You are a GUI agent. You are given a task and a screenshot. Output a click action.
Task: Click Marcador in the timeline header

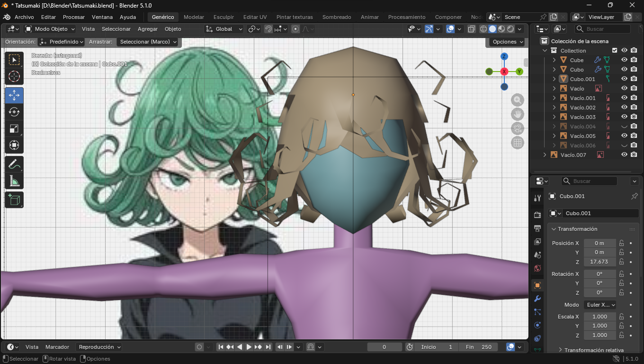[57, 347]
